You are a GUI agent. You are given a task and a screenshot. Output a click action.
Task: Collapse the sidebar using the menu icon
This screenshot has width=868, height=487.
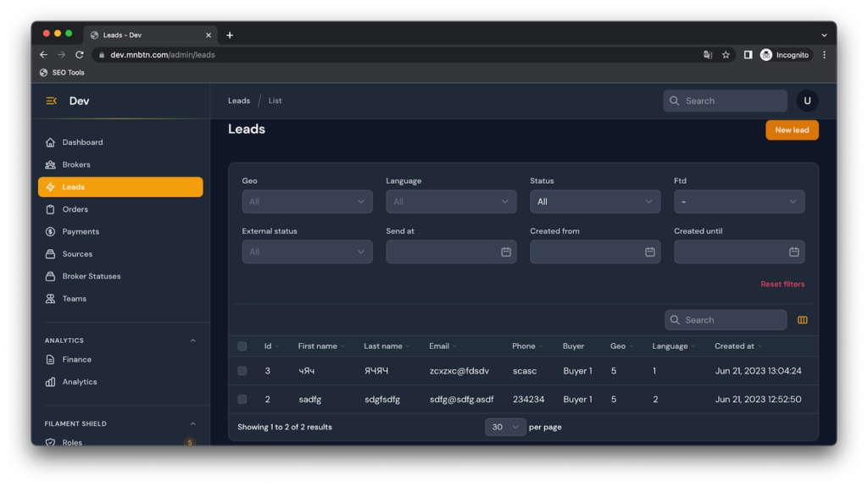pos(51,101)
